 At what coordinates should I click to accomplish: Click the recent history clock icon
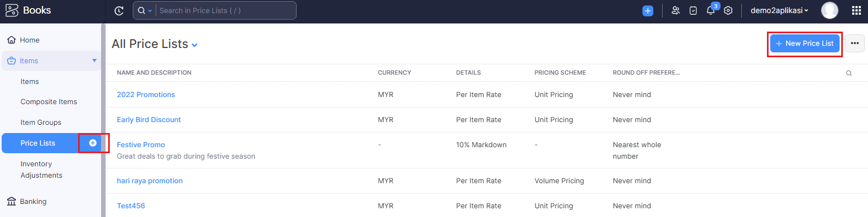pos(119,10)
